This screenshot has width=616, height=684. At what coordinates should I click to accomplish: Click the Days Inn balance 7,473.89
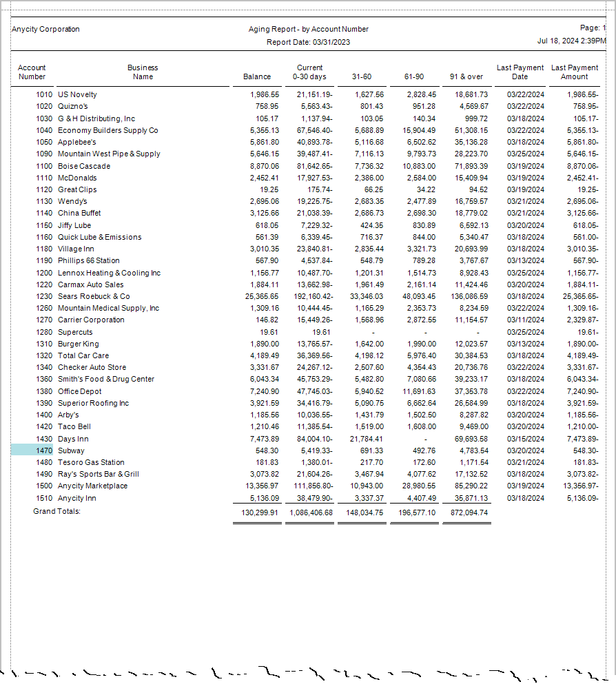(265, 439)
